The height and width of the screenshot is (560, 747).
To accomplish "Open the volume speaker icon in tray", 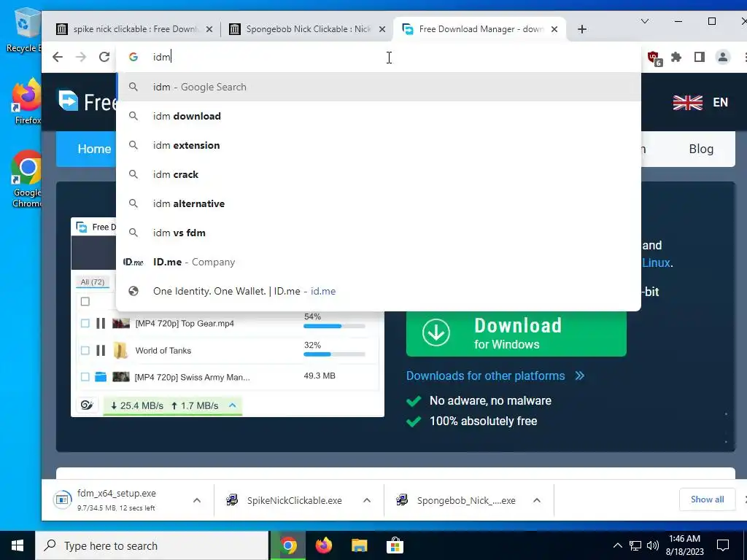I will [x=653, y=545].
